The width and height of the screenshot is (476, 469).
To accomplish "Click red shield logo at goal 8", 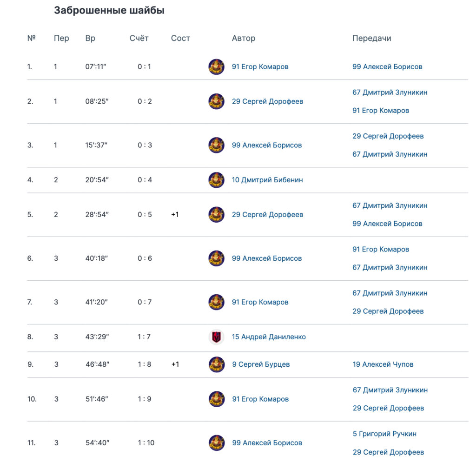I will point(217,337).
